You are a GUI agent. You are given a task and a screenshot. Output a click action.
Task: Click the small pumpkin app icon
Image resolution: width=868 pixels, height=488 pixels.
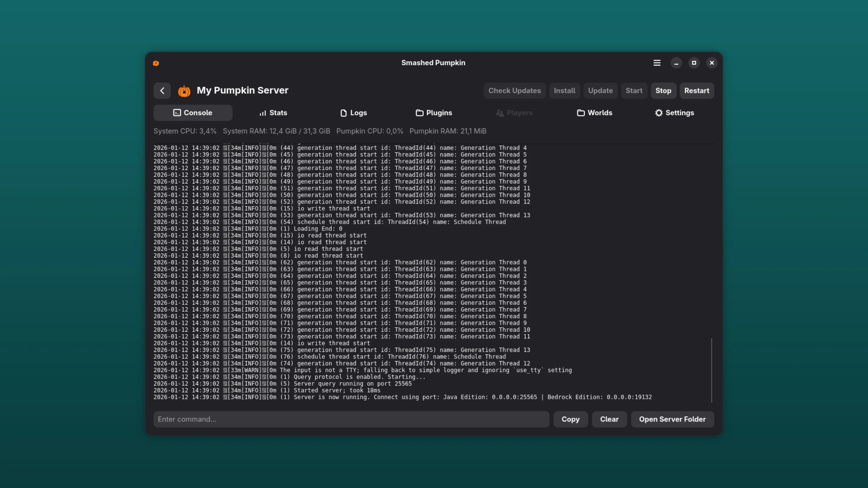pyautogui.click(x=156, y=63)
